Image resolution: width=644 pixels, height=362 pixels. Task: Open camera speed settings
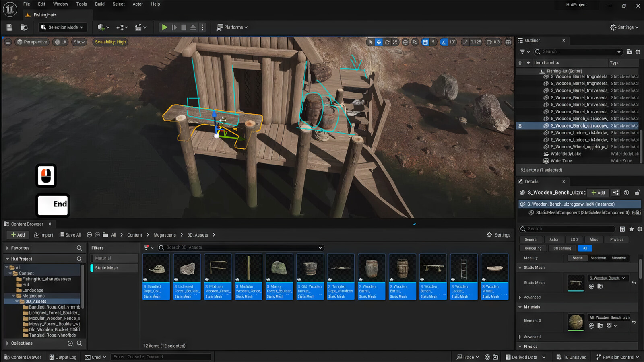[489, 42]
